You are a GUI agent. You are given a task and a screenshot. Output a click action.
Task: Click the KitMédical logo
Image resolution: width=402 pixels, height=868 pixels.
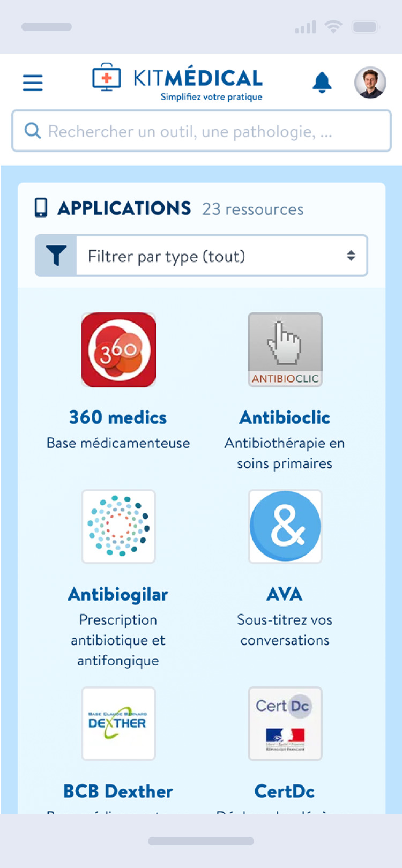tap(177, 83)
